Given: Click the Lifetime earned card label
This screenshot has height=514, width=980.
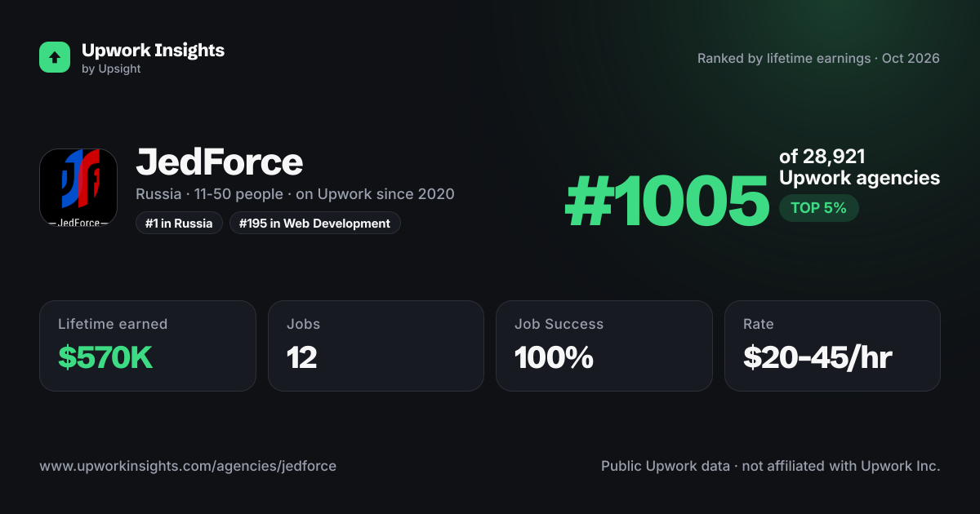Looking at the screenshot, I should 113,324.
